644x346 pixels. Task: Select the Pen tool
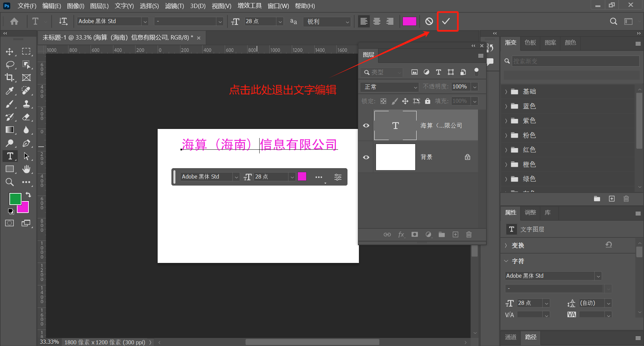[x=26, y=143]
